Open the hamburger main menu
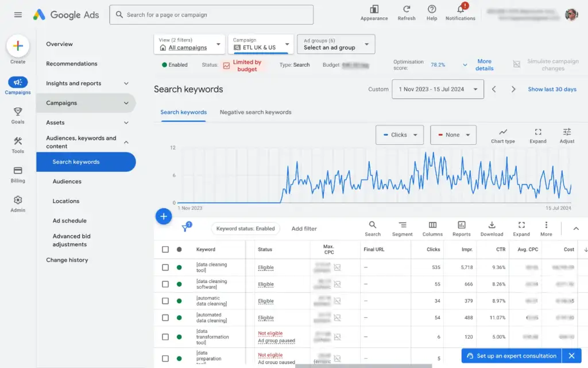 (x=18, y=14)
